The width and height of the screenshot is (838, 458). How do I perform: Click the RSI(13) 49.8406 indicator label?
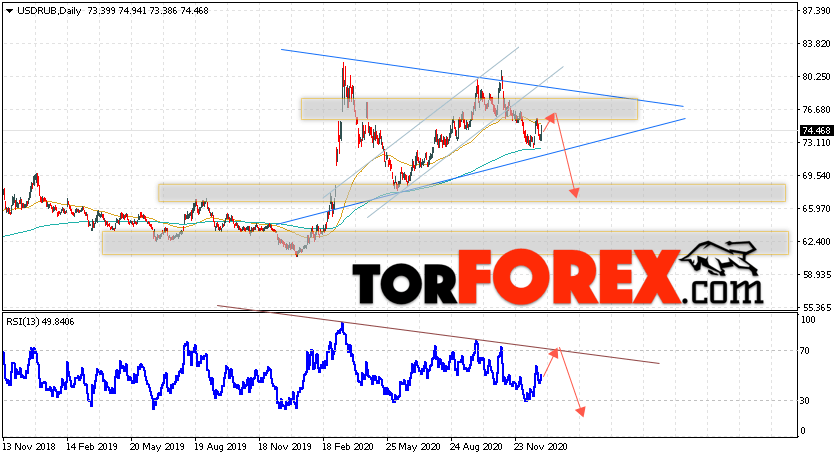40,322
